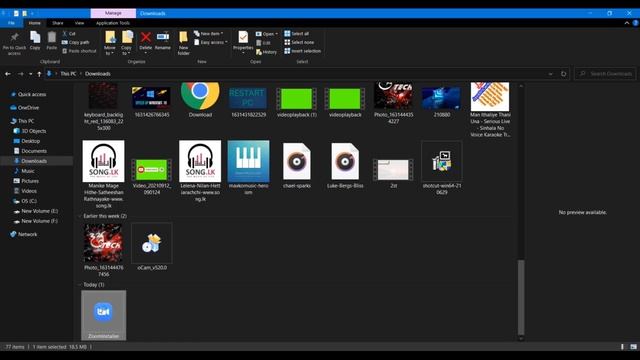The image size is (640, 360).
Task: Open Desktop in the sidebar
Action: pos(31,141)
